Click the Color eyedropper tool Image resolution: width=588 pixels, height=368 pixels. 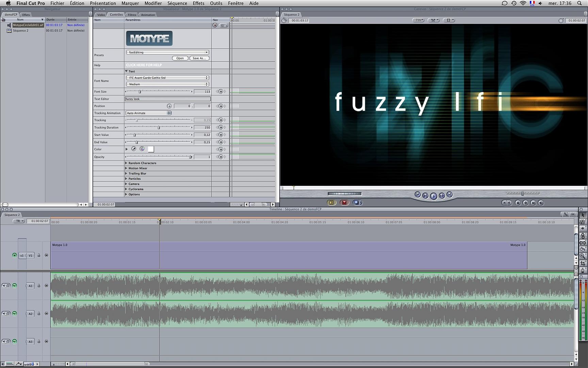pyautogui.click(x=134, y=149)
